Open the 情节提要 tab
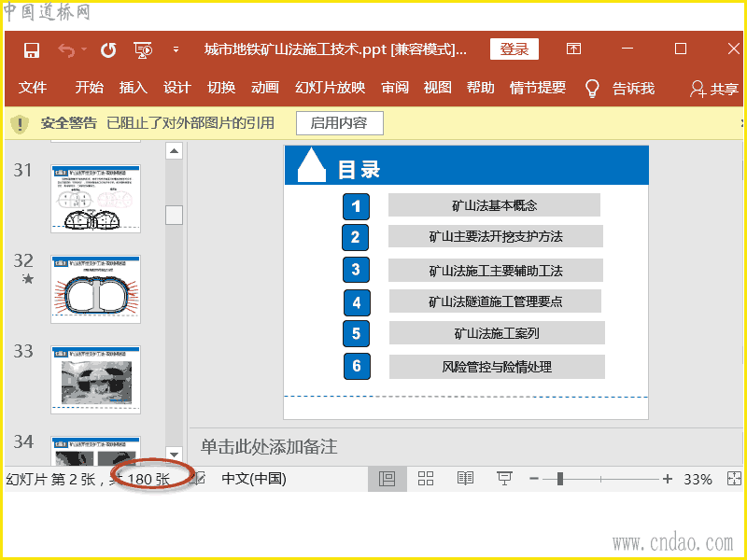 (x=538, y=88)
